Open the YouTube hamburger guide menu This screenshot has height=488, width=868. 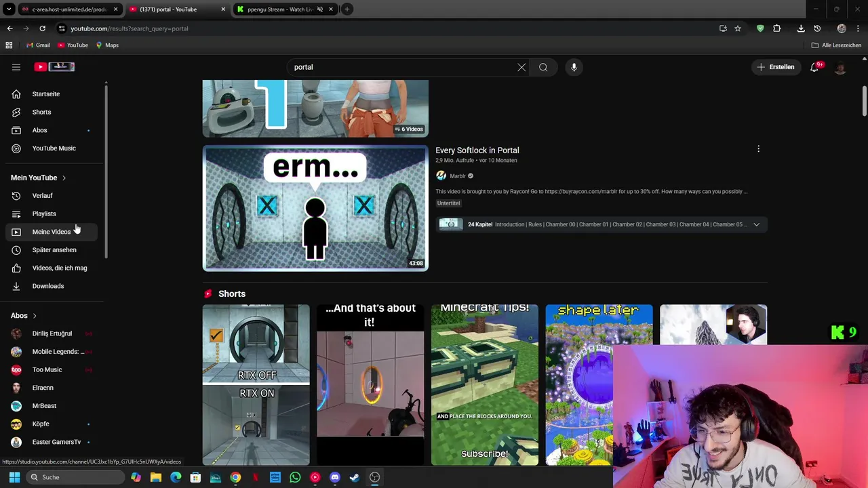point(16,67)
